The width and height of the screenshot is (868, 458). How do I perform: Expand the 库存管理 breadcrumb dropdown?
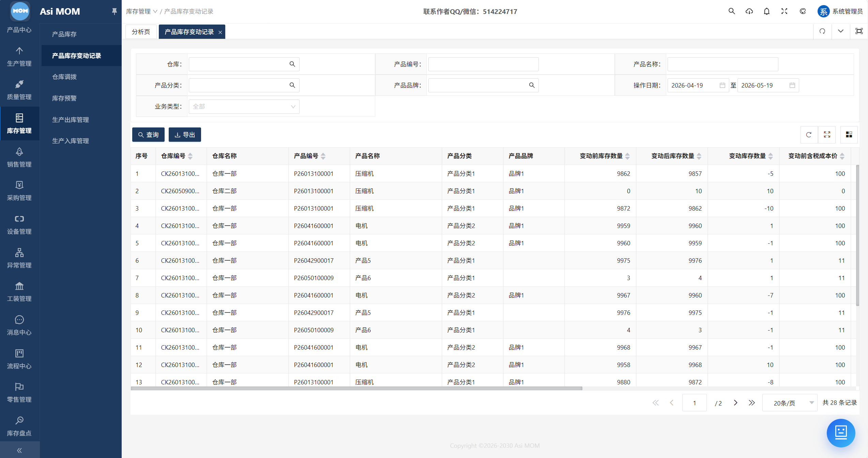(141, 12)
